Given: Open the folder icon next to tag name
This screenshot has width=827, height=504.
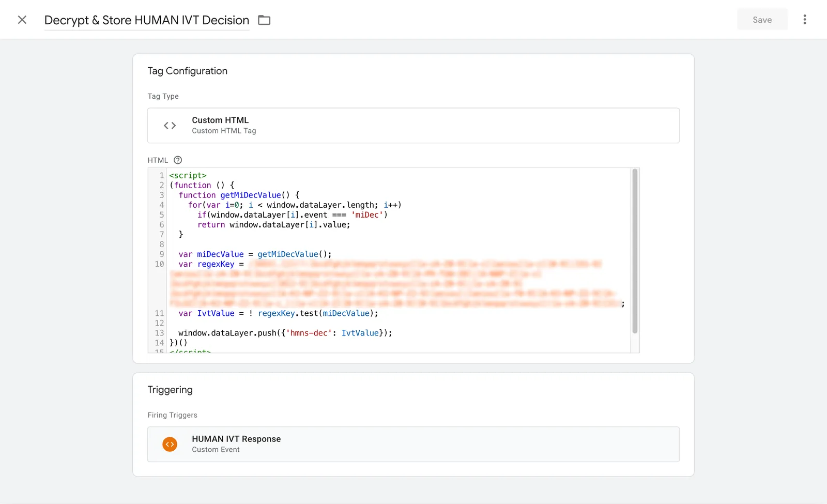Looking at the screenshot, I should pyautogui.click(x=264, y=20).
